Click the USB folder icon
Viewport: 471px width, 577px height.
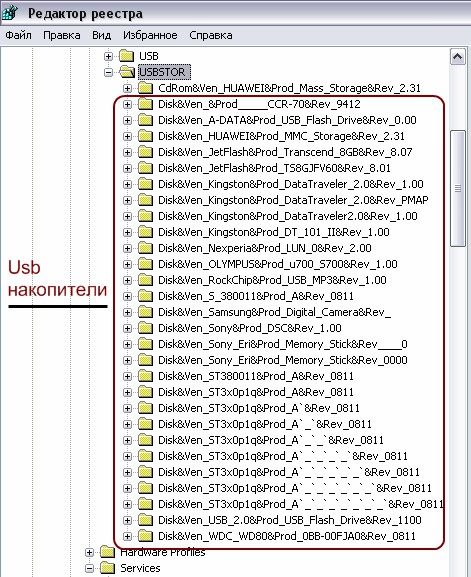127,56
